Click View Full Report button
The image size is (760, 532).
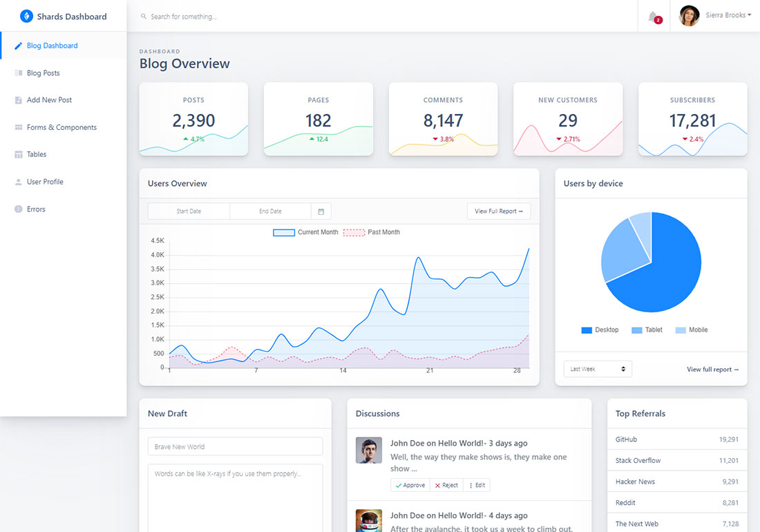click(x=499, y=211)
